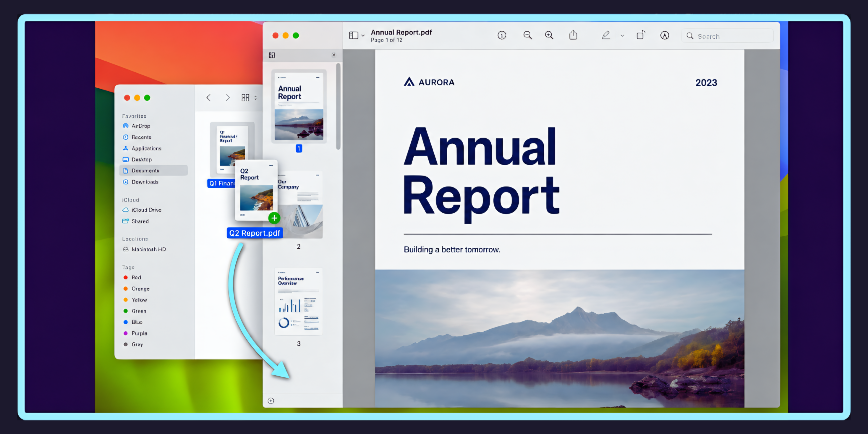Click the Recents clock icon
Image resolution: width=868 pixels, height=434 pixels.
[125, 137]
